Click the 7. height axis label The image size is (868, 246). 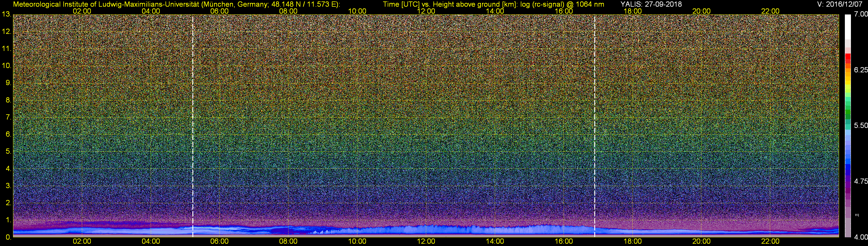8,117
